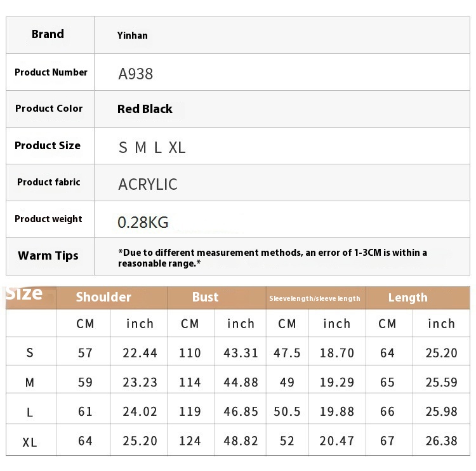The width and height of the screenshot is (476, 471).
Task: Click the M size row label
Action: coord(30,383)
